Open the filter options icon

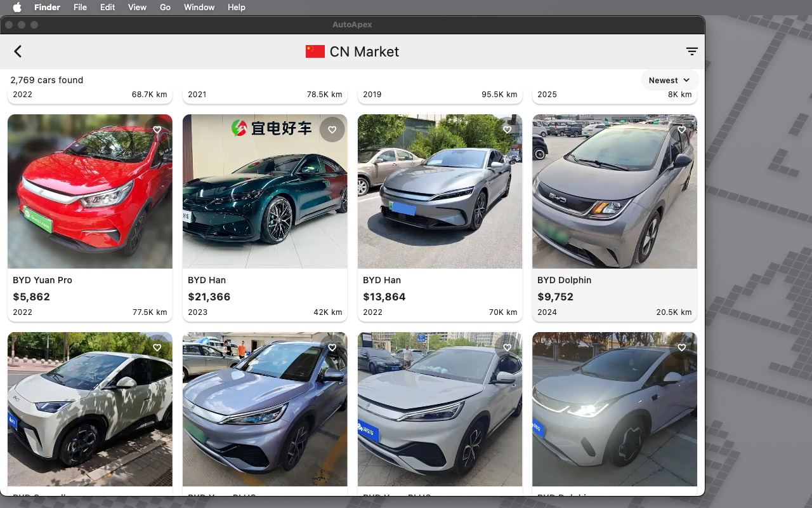point(692,51)
